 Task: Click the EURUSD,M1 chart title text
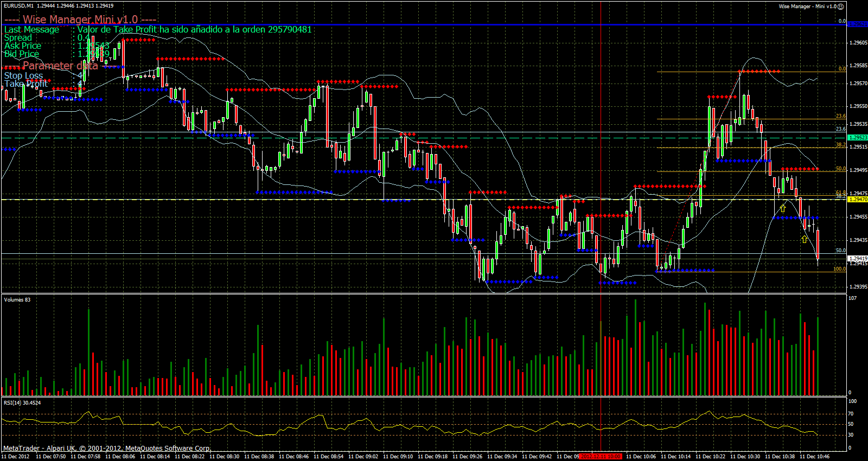pyautogui.click(x=18, y=5)
